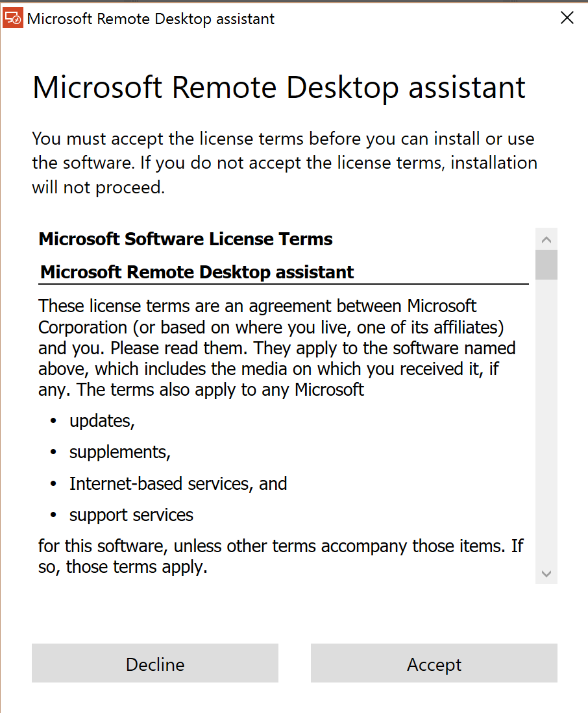Select the 'supplements' bullet item
Image resolution: width=588 pixels, height=713 pixels.
(119, 452)
